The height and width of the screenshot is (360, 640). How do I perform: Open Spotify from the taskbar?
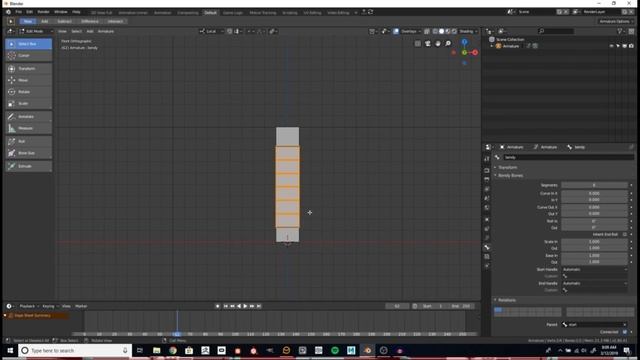coord(335,351)
